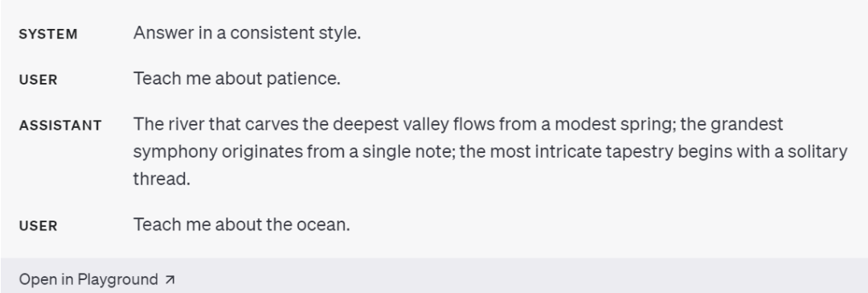The width and height of the screenshot is (868, 293).
Task: Click the word 'thread.' ending the assistant reply
Action: (162, 179)
